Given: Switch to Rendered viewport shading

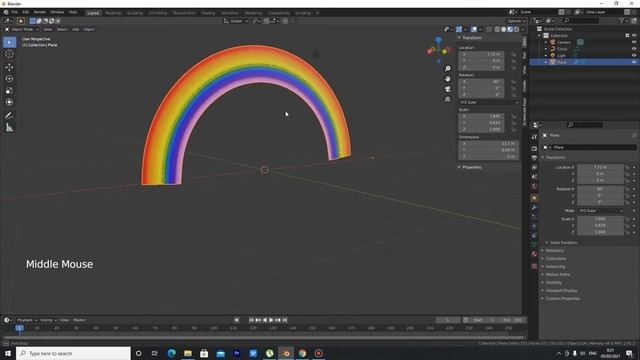Looking at the screenshot, I should coord(517,29).
